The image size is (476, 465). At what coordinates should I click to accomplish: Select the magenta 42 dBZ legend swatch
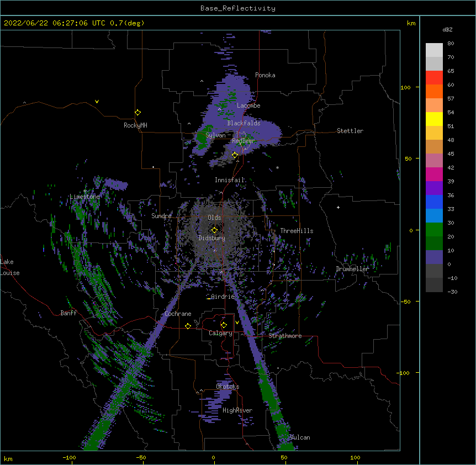click(434, 174)
